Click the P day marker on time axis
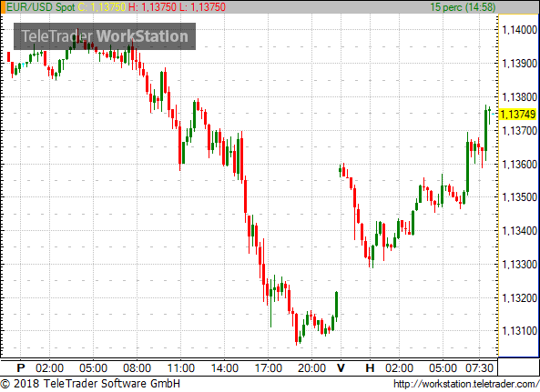The image size is (540, 392). (21, 368)
